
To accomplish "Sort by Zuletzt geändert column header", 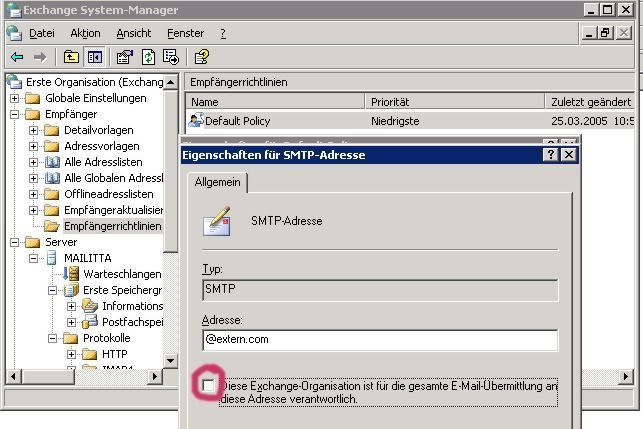I will (x=590, y=102).
